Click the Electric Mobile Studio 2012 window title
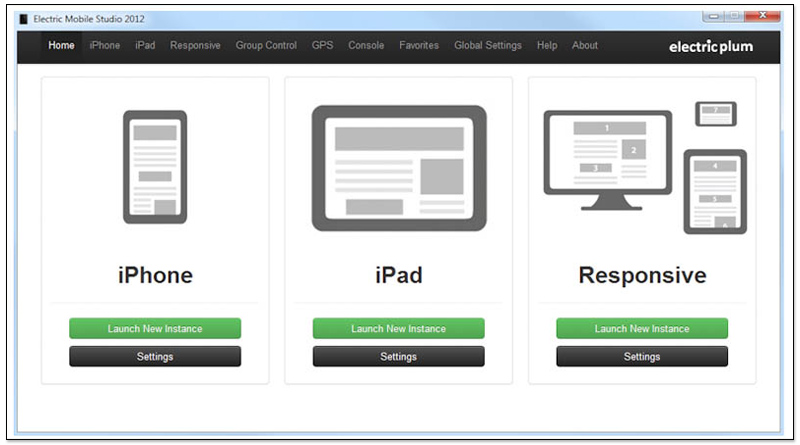This screenshot has height=445, width=800. tap(89, 19)
